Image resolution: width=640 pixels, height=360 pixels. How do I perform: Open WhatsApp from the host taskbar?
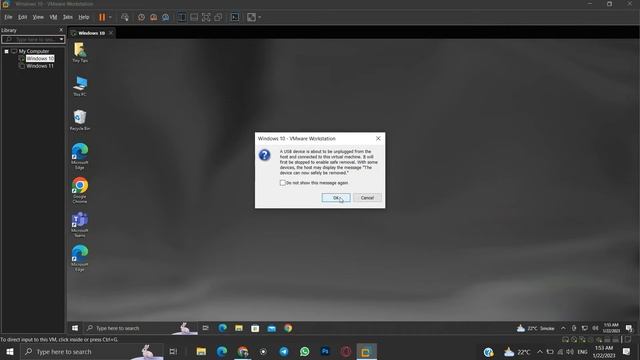click(304, 351)
